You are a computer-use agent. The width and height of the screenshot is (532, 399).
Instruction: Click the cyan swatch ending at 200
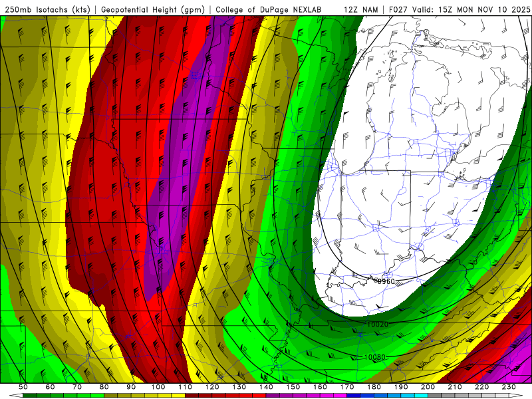point(421,395)
